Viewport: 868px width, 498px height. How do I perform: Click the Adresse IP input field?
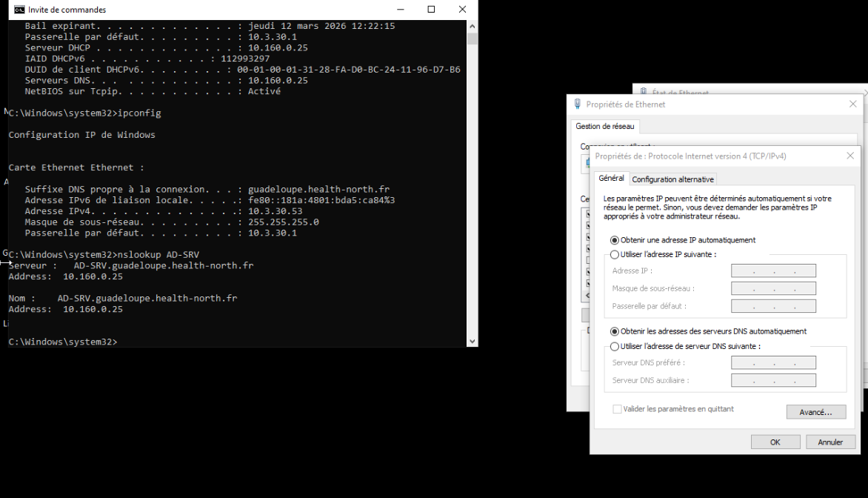coord(773,270)
